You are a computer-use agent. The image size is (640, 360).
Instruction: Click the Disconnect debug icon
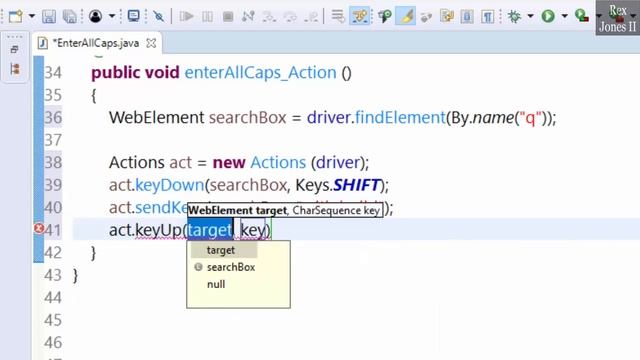click(248, 16)
